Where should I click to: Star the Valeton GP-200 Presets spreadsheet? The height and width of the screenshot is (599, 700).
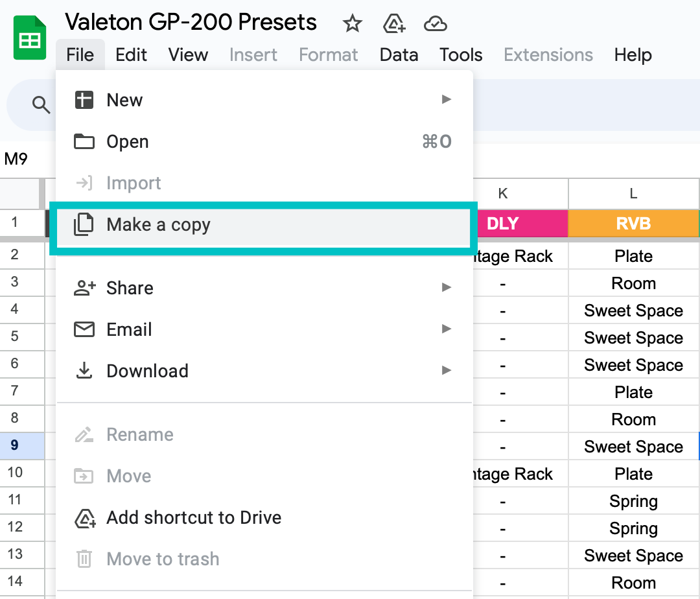[352, 23]
